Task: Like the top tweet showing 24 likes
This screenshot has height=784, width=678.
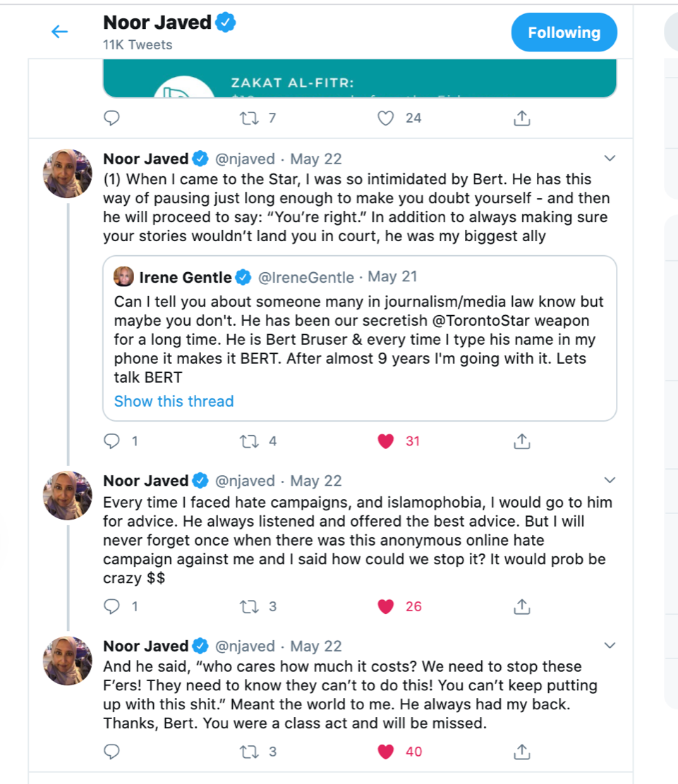Action: click(385, 118)
